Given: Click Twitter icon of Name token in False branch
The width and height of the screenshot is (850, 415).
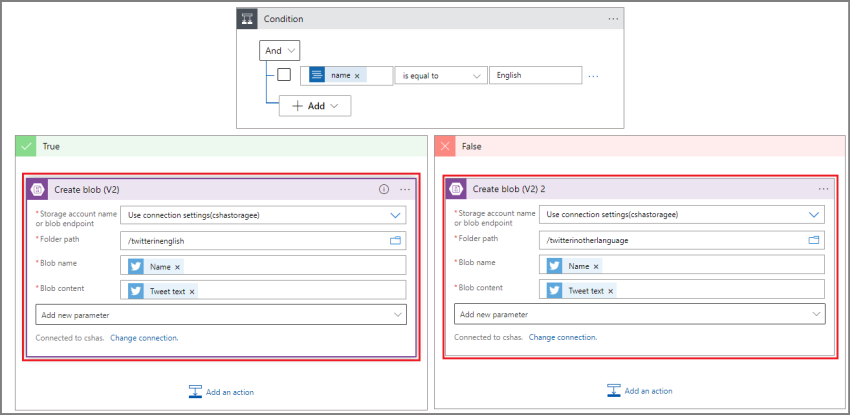Looking at the screenshot, I should click(555, 265).
